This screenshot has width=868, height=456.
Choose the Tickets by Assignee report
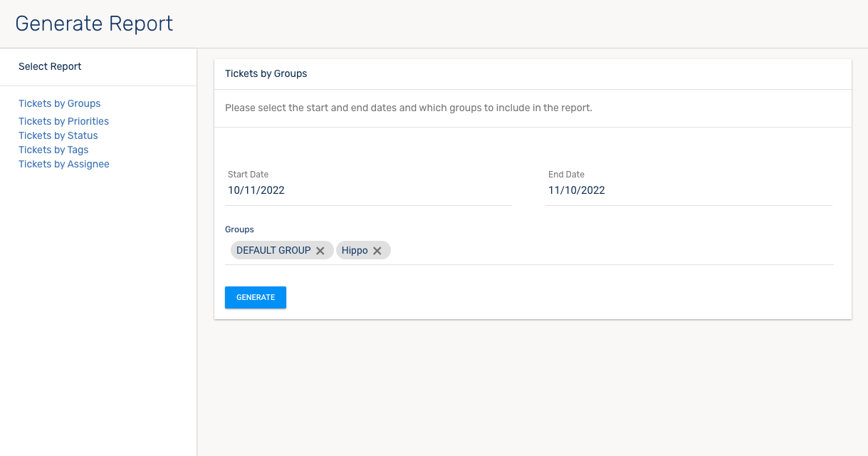[64, 164]
